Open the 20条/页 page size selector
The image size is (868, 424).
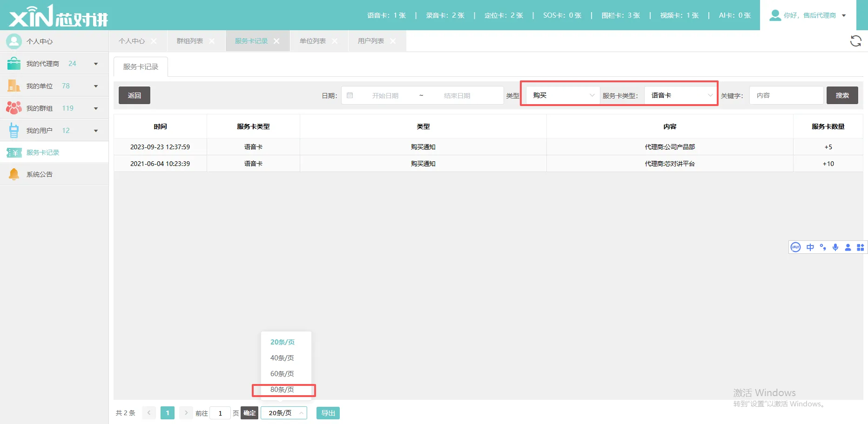point(284,413)
